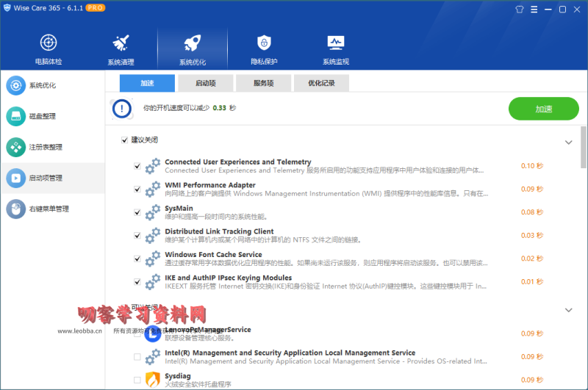Screen dimensions: 588x390
Task: Uncheck WMI Performance Adapter checkbox
Action: tap(137, 189)
